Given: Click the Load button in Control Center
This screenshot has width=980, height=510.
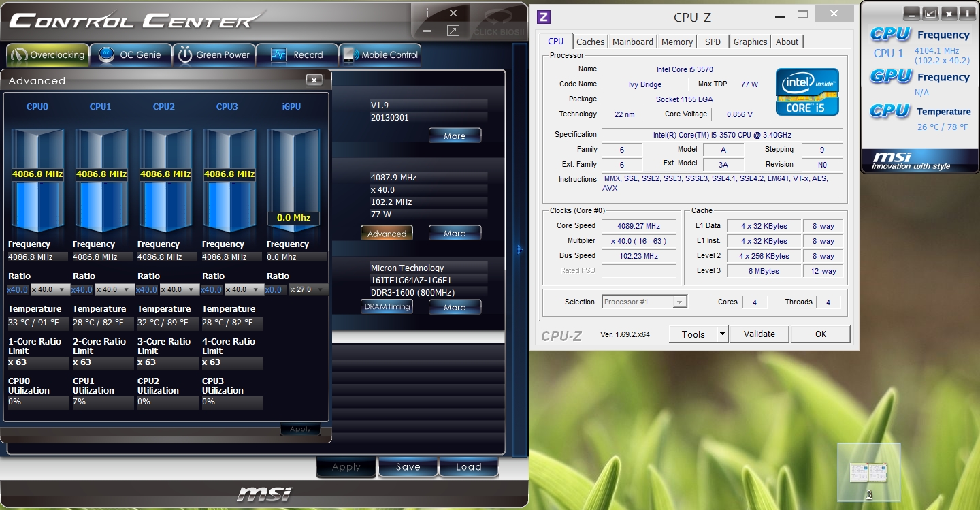Looking at the screenshot, I should pos(469,467).
